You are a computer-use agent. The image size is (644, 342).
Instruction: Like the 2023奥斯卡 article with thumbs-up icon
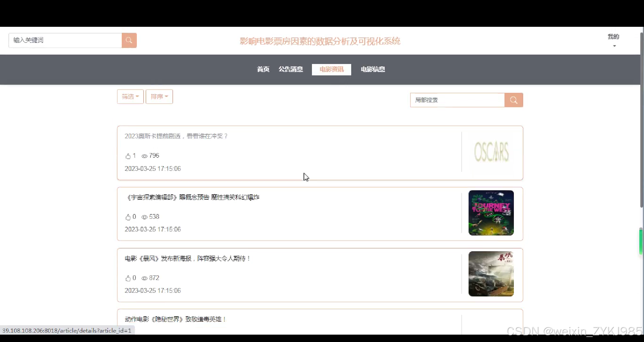[x=128, y=156]
